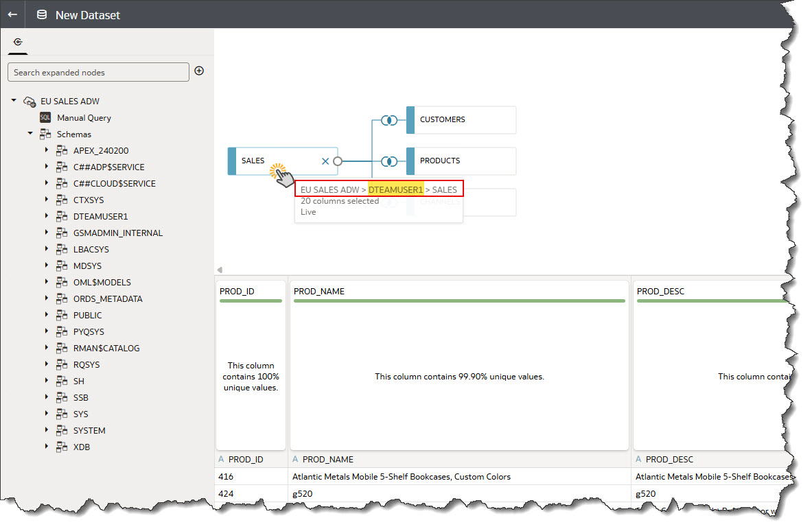This screenshot has width=812, height=529.
Task: Open the join icon for CUSTOMERS
Action: [x=389, y=120]
